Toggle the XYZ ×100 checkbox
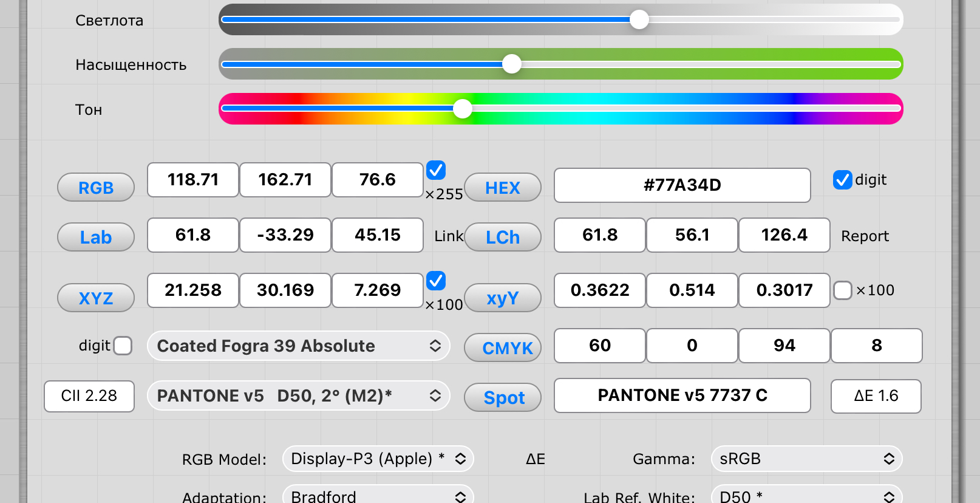 [436, 281]
